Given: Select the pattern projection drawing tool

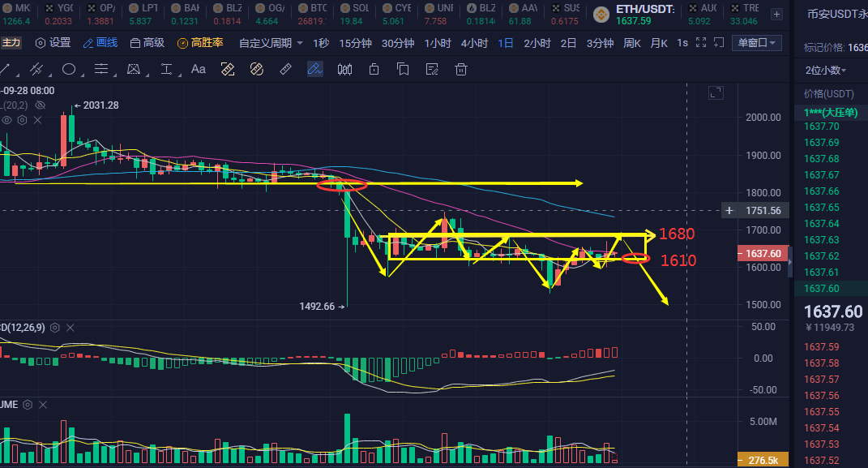Looking at the screenshot, I should coord(134,69).
